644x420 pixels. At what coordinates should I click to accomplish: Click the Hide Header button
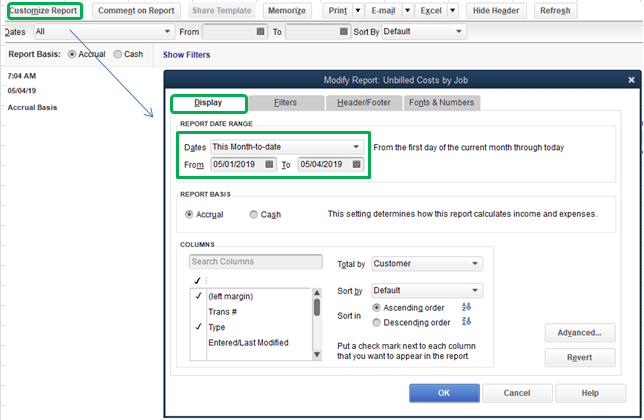[x=496, y=11]
